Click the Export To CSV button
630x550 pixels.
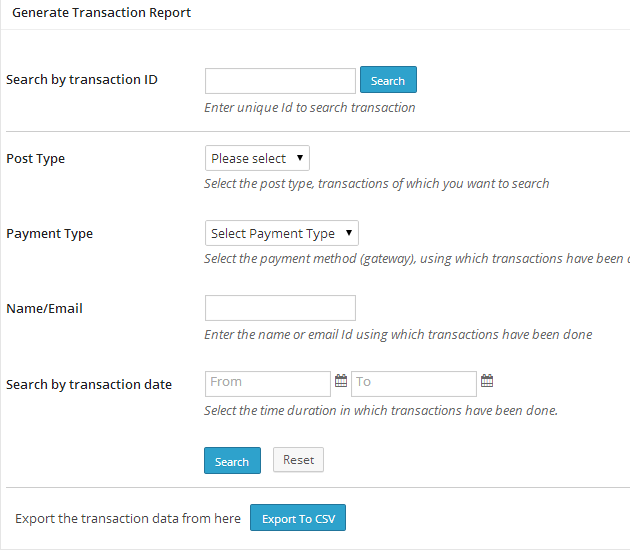coord(298,517)
